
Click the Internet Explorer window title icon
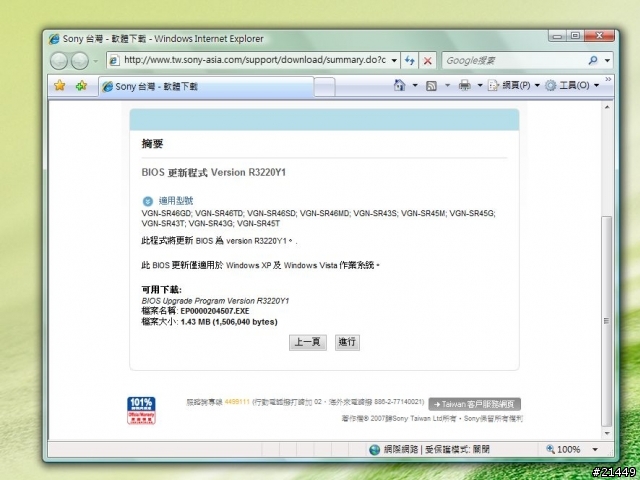tap(54, 39)
